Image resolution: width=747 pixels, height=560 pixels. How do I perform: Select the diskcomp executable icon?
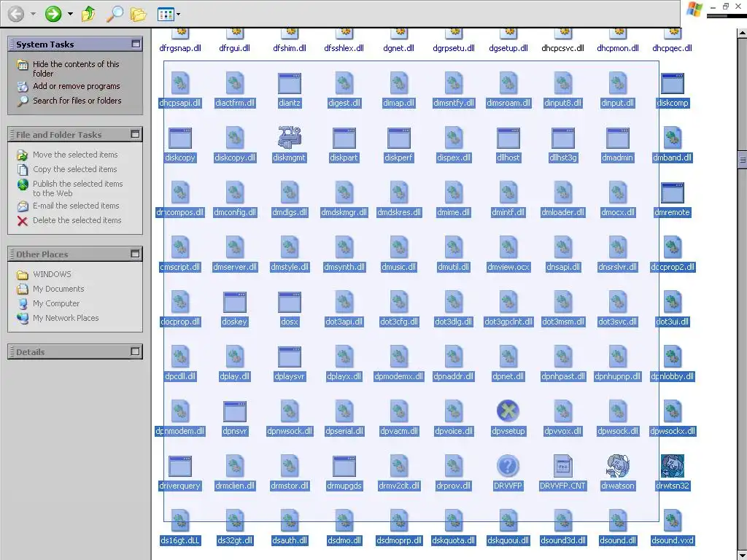pos(672,83)
